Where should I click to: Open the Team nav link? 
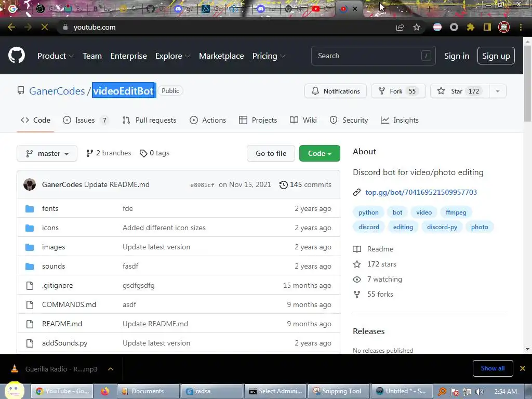[x=92, y=56]
